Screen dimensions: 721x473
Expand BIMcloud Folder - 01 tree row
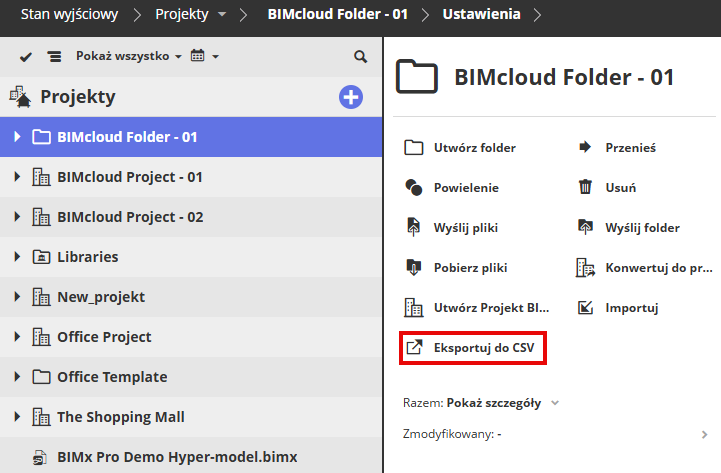[x=17, y=137]
